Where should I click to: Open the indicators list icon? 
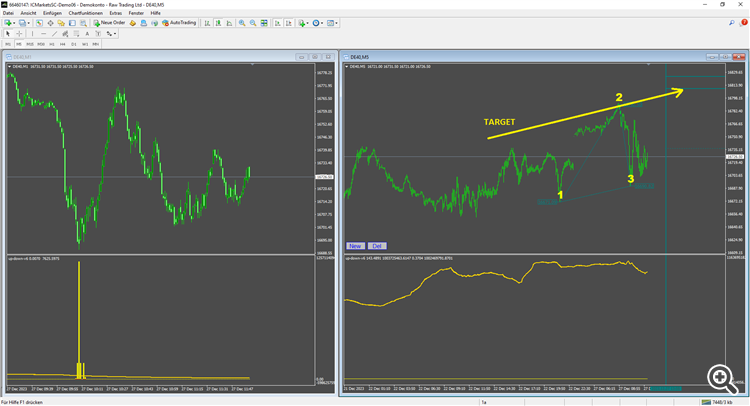(301, 23)
